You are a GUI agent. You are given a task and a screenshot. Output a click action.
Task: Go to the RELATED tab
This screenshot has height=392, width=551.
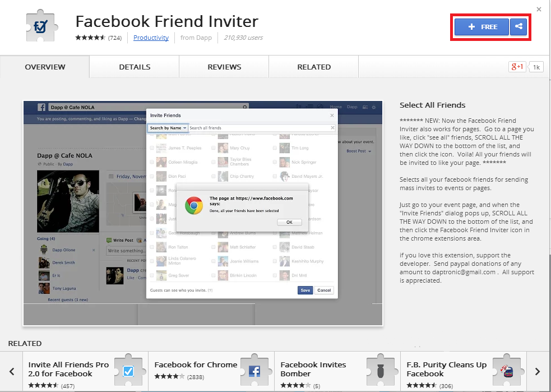point(314,67)
